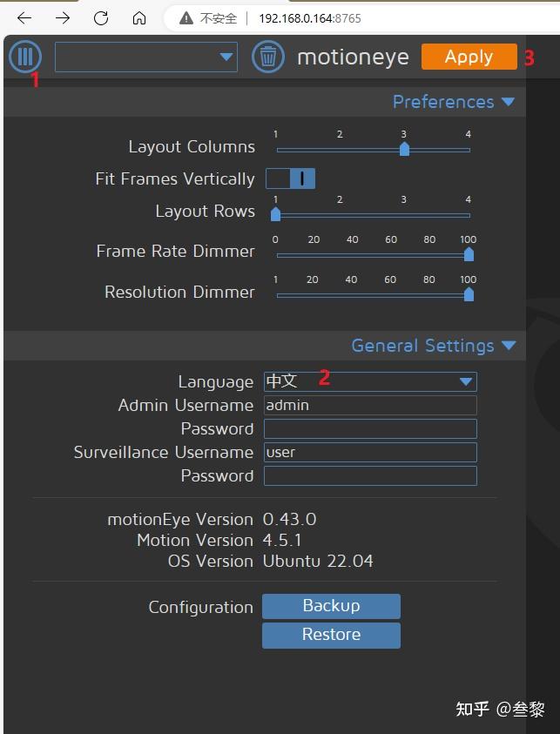Open the Language dropdown showing 中文
The width and height of the screenshot is (560, 734).
pyautogui.click(x=369, y=381)
